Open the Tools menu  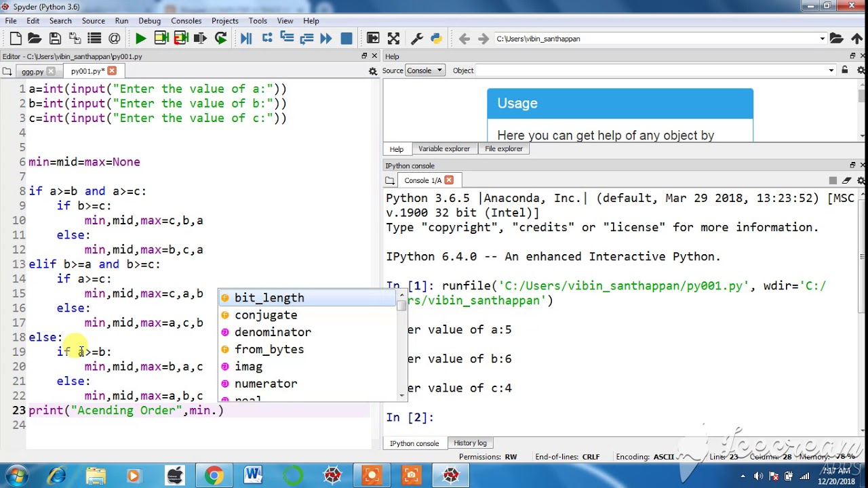point(258,21)
